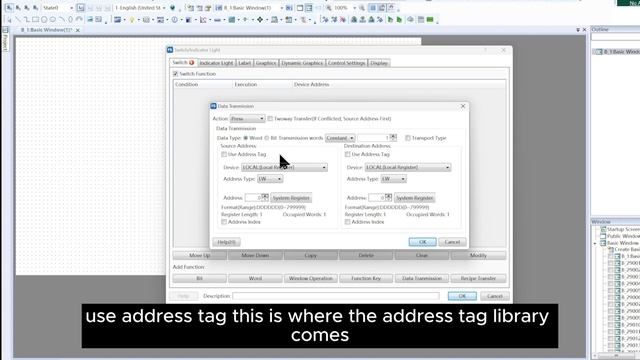
Task: Click the grid display toggle icon
Action: coord(372,8)
